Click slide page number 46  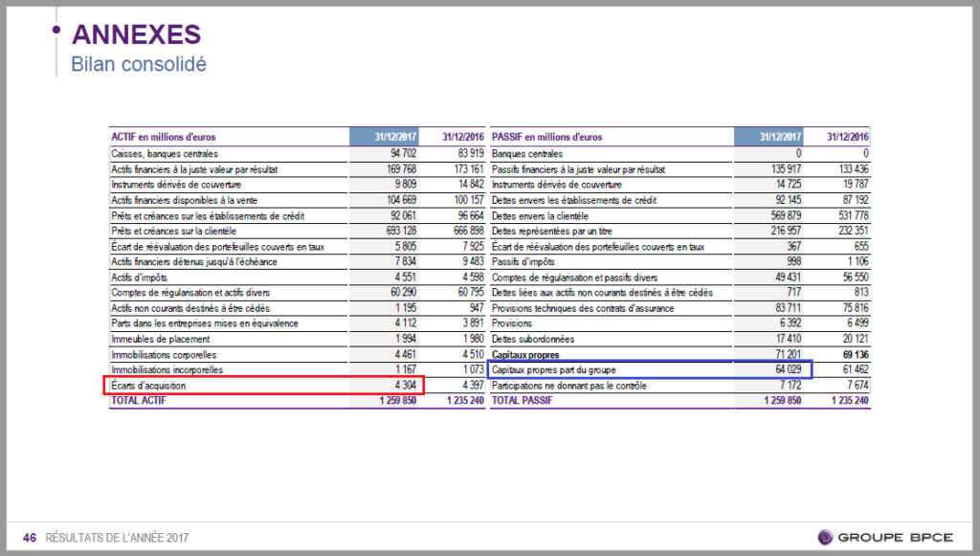[30, 538]
